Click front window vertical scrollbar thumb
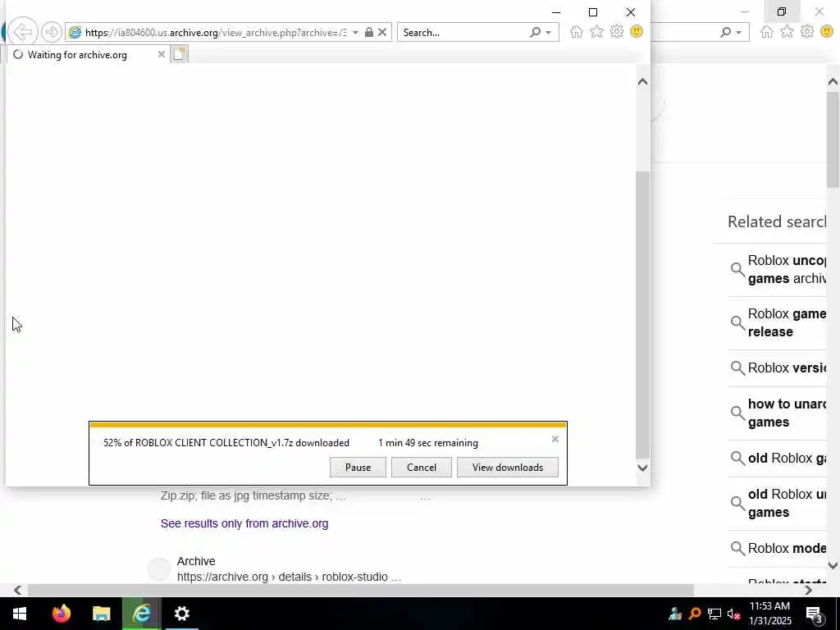840x630 pixels. click(642, 314)
